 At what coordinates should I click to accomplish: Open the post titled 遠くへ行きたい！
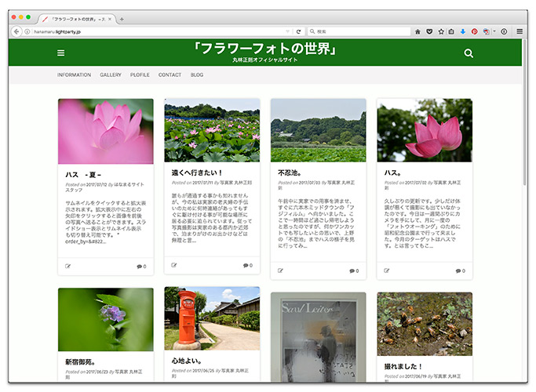[197, 172]
